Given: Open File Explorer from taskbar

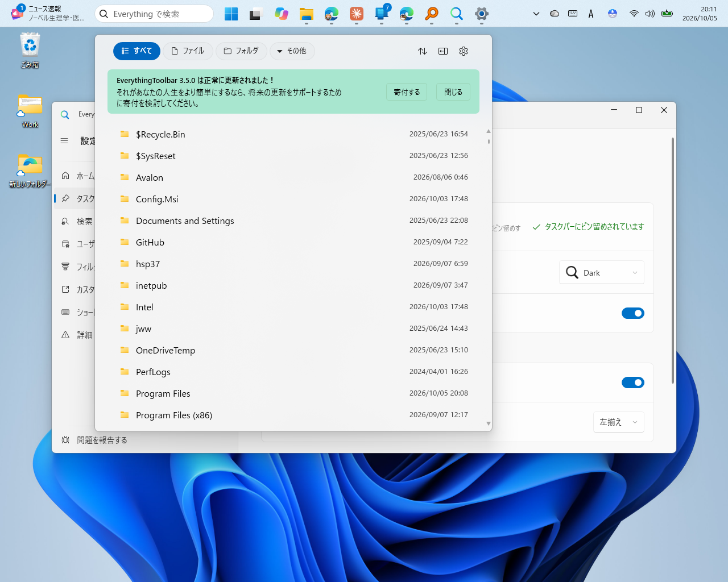Looking at the screenshot, I should [x=307, y=14].
